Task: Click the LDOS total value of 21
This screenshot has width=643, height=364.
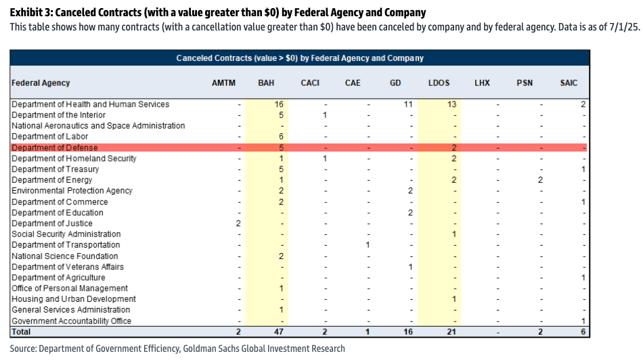Action: [452, 332]
